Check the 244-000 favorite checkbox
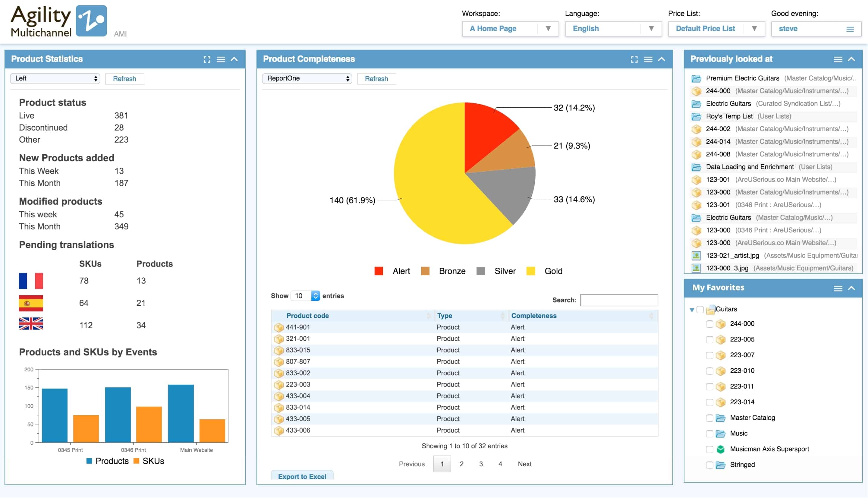Screen dimensions: 868x498 coord(709,324)
